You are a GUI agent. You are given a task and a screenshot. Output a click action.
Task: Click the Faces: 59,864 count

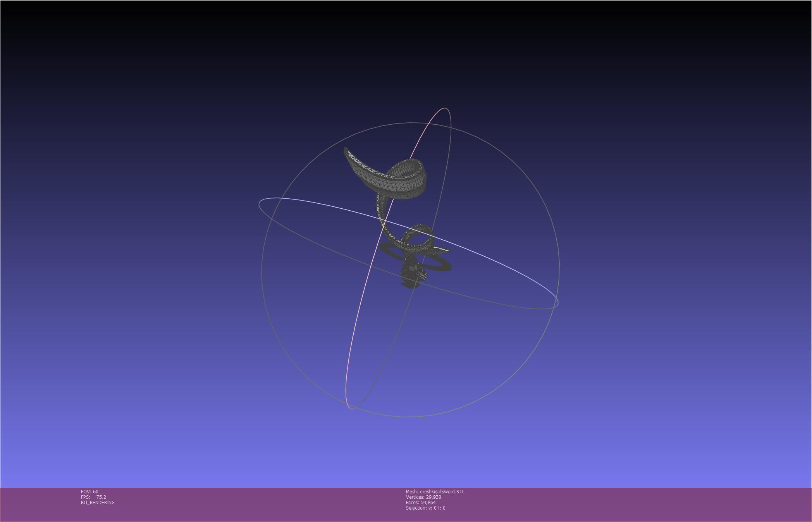[421, 503]
